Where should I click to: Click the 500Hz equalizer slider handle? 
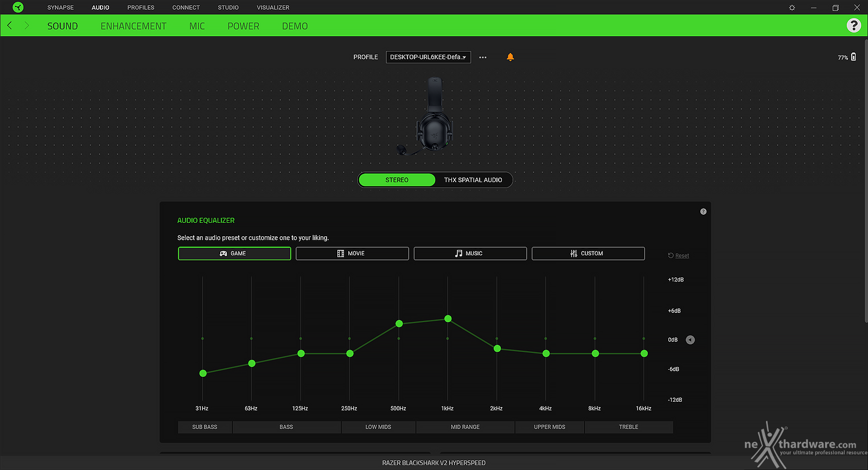tap(399, 324)
